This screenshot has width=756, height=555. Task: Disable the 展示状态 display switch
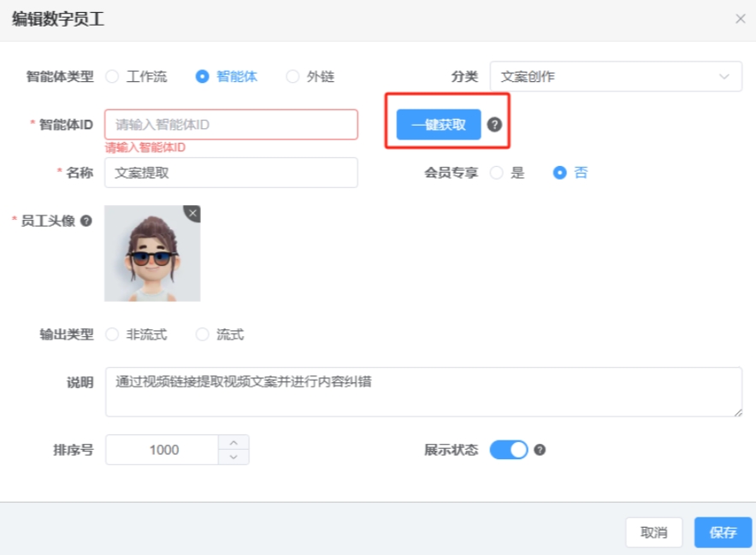coord(510,449)
